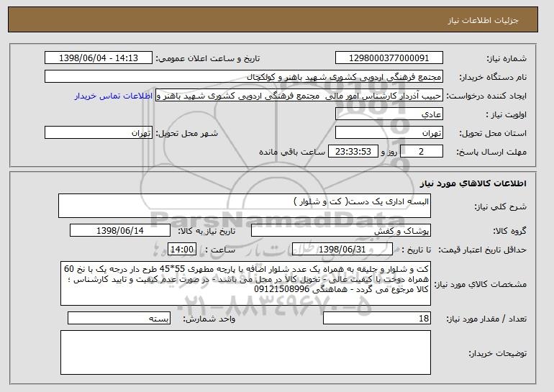Click the label ایجاد کننده درخواست
Screen dimensions: 554x392
coord(486,96)
